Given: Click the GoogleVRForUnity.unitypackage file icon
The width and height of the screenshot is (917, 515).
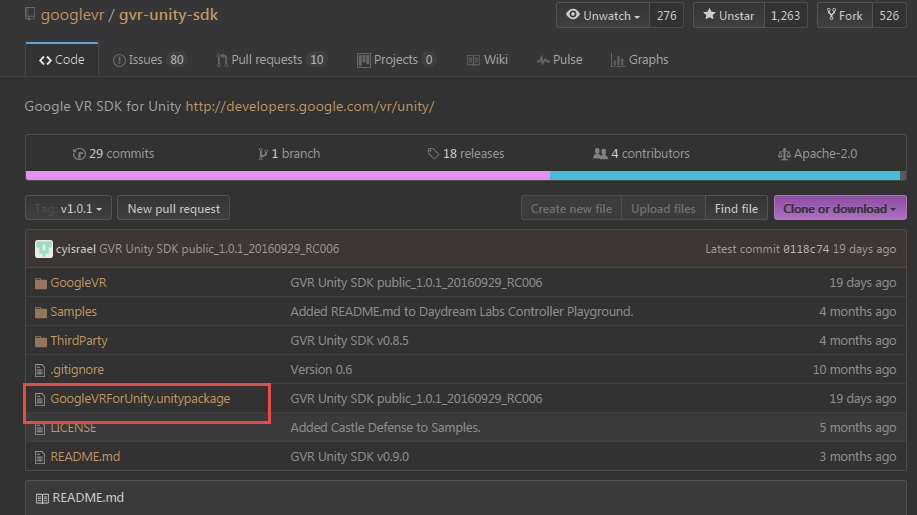Looking at the screenshot, I should tap(40, 399).
